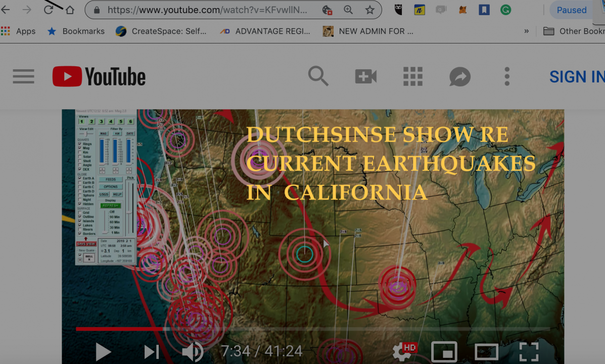Open the yellow 'n' extension icon
The width and height of the screenshot is (605, 364).
420,10
